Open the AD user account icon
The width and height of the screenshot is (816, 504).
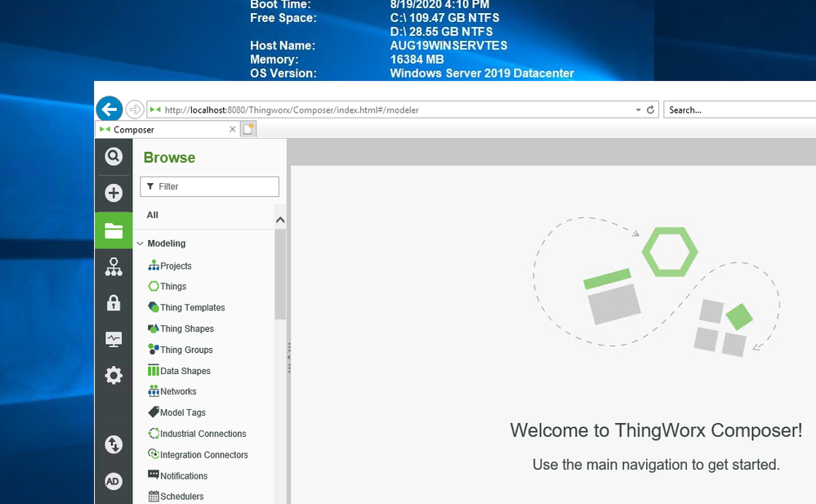tap(114, 481)
